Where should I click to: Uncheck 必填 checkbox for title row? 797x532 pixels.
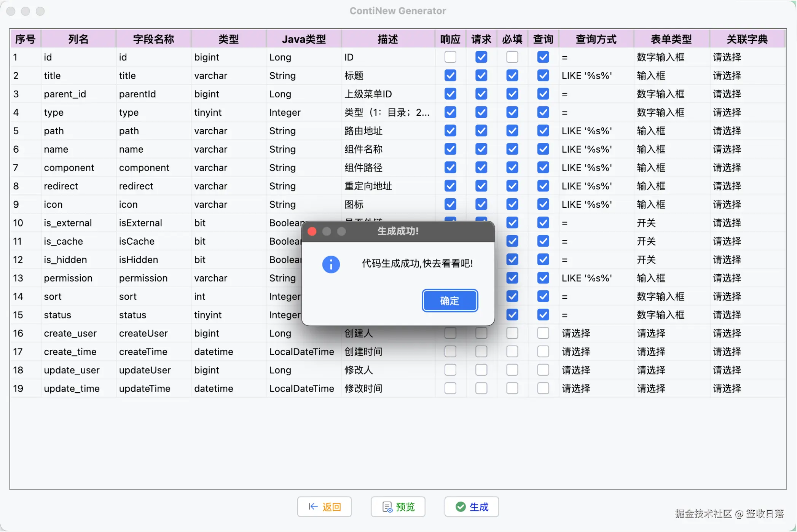[512, 75]
